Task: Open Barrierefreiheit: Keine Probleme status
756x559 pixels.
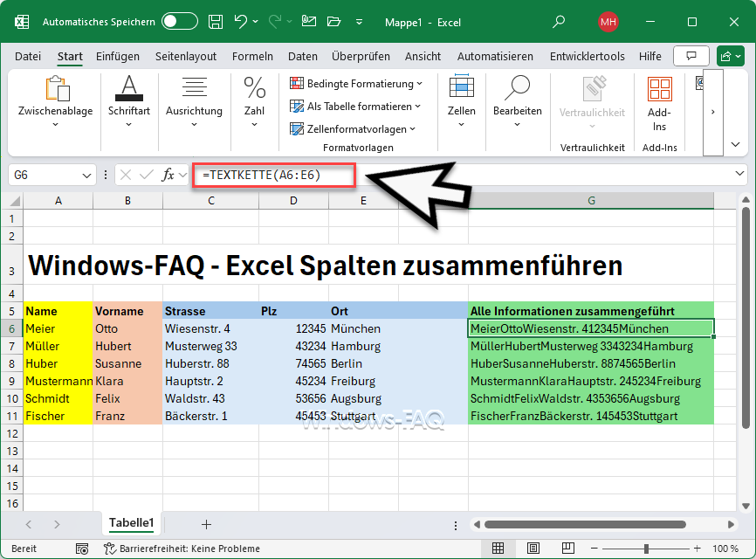Action: (182, 549)
